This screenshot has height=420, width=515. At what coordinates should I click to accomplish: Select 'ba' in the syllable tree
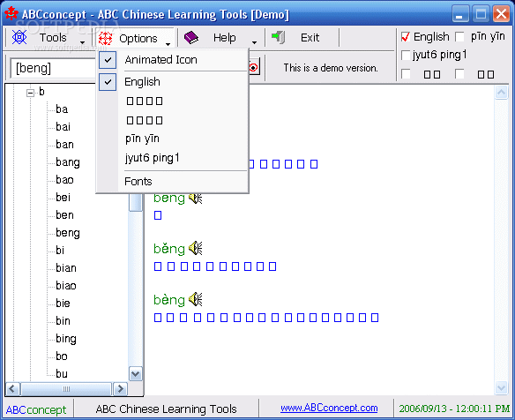click(62, 109)
